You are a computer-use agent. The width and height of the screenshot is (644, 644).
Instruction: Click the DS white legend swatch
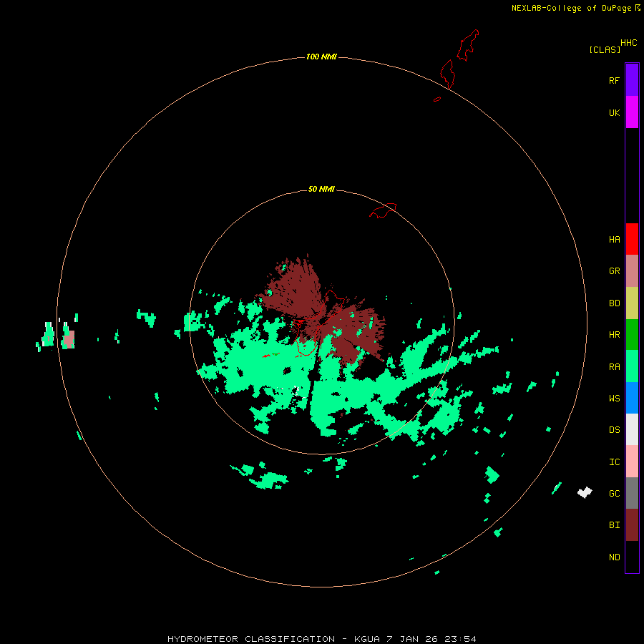pyautogui.click(x=632, y=429)
